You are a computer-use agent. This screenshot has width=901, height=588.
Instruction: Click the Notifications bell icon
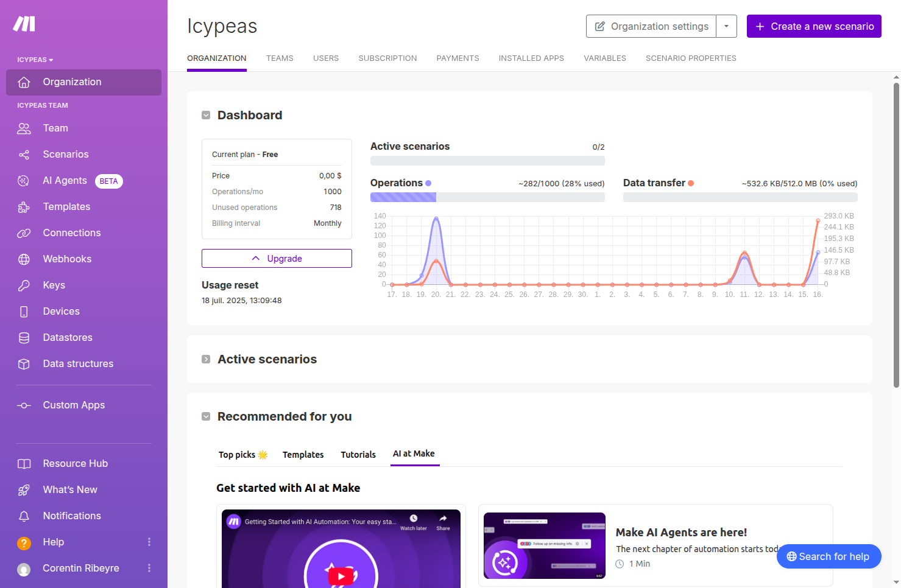click(x=24, y=516)
